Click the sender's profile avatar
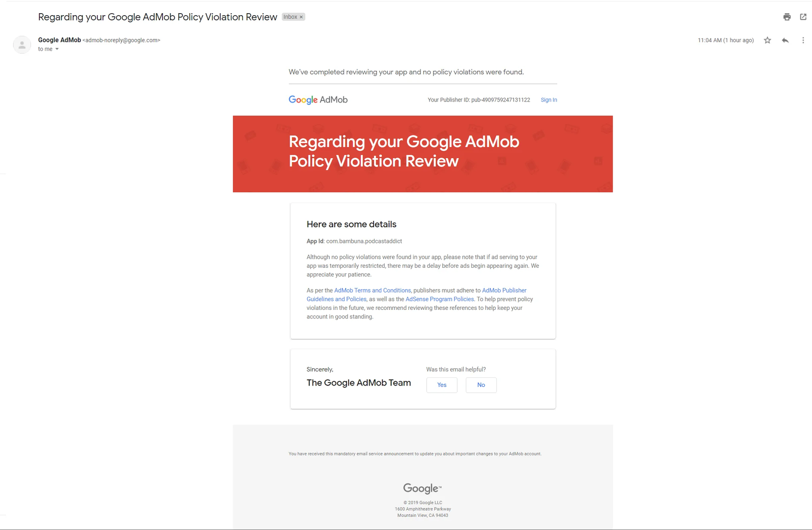The height and width of the screenshot is (530, 812). tap(22, 45)
